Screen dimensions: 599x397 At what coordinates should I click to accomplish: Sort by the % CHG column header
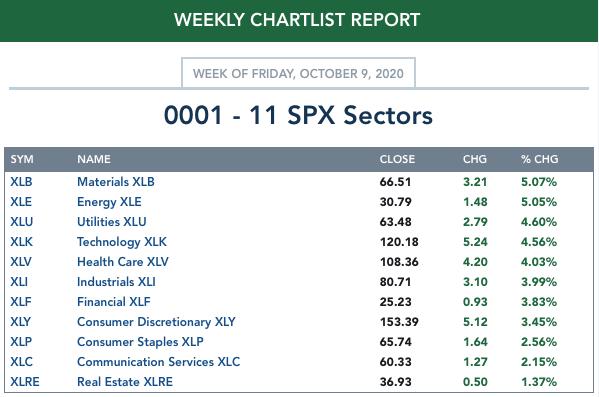point(539,159)
